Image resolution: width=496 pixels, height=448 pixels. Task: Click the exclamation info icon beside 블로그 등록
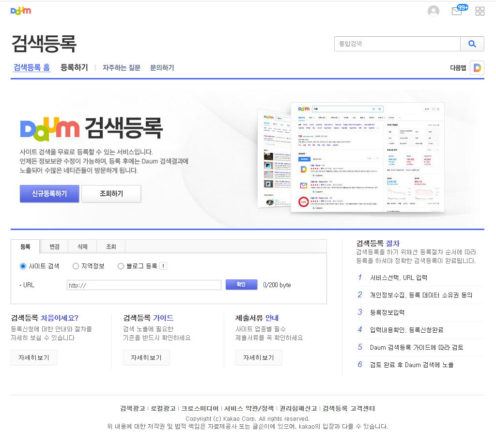click(x=163, y=266)
